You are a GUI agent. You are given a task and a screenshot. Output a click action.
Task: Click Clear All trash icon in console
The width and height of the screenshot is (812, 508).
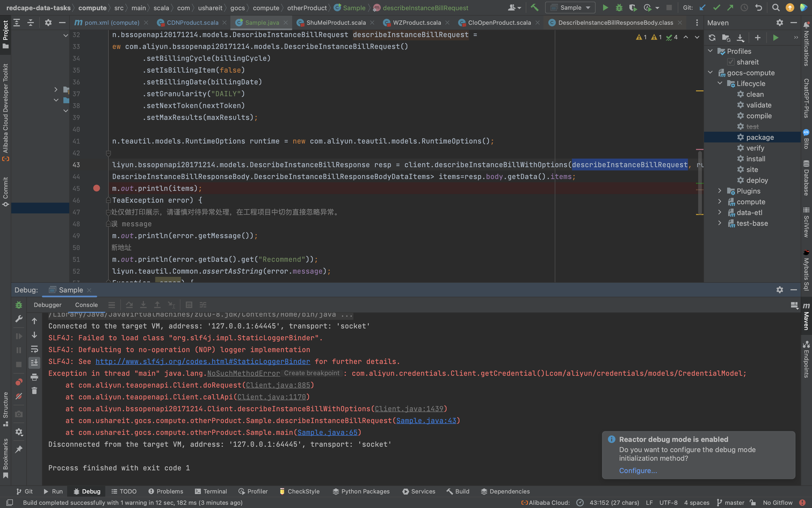pos(34,391)
